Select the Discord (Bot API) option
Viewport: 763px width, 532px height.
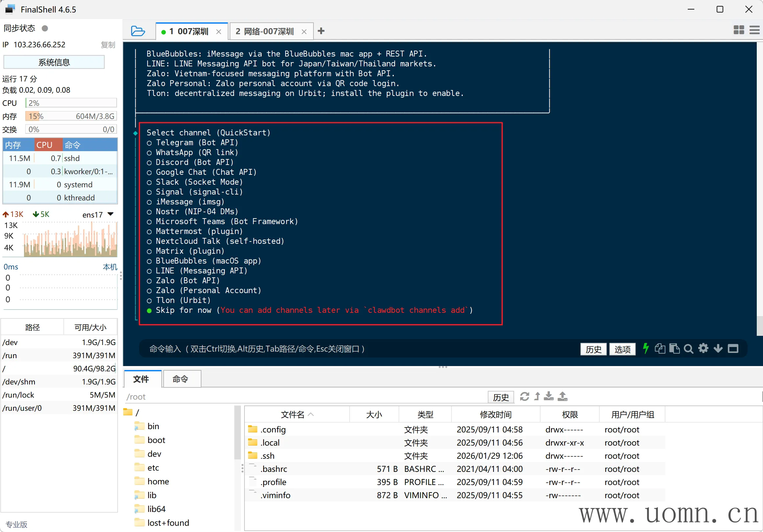[195, 162]
